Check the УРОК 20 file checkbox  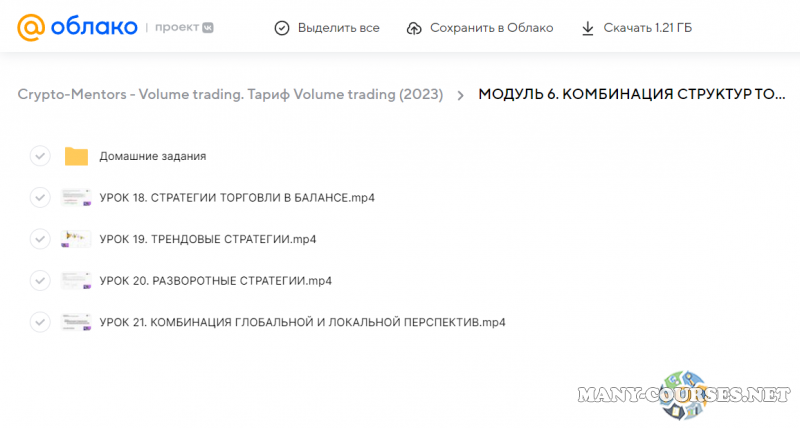pyautogui.click(x=40, y=280)
